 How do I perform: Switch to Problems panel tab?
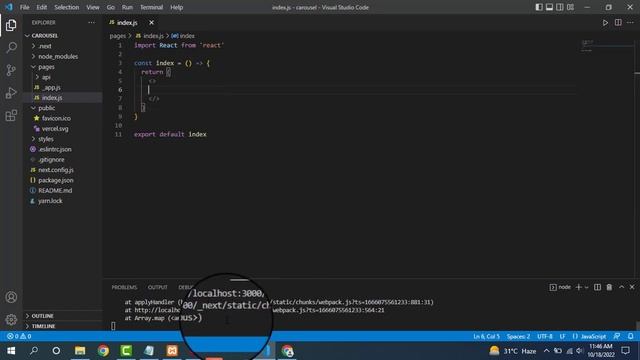124,287
